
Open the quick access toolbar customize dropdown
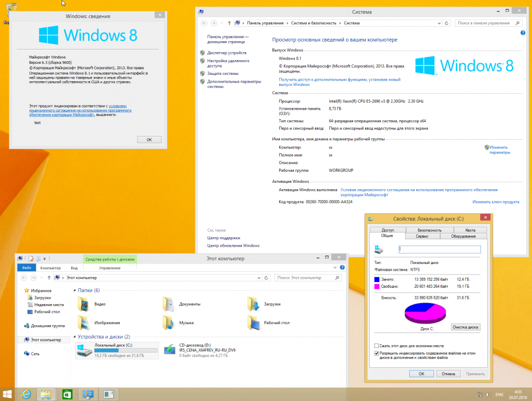44,259
